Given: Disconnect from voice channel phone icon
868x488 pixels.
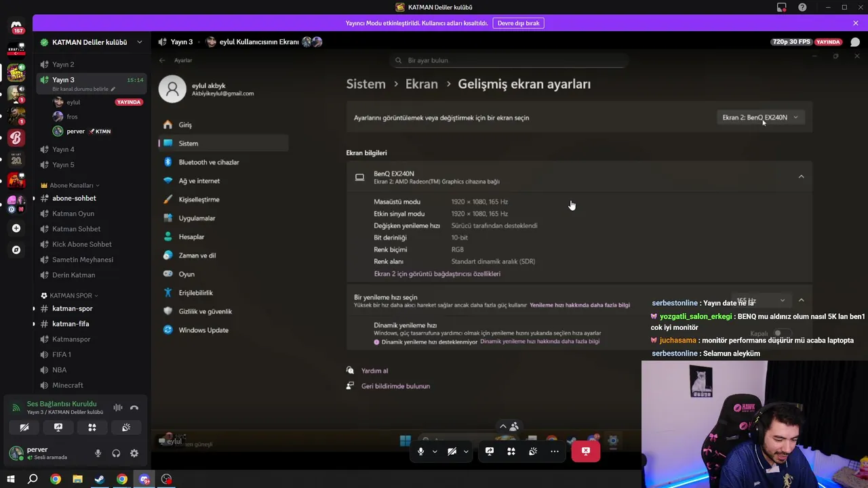Looking at the screenshot, I should click(134, 407).
